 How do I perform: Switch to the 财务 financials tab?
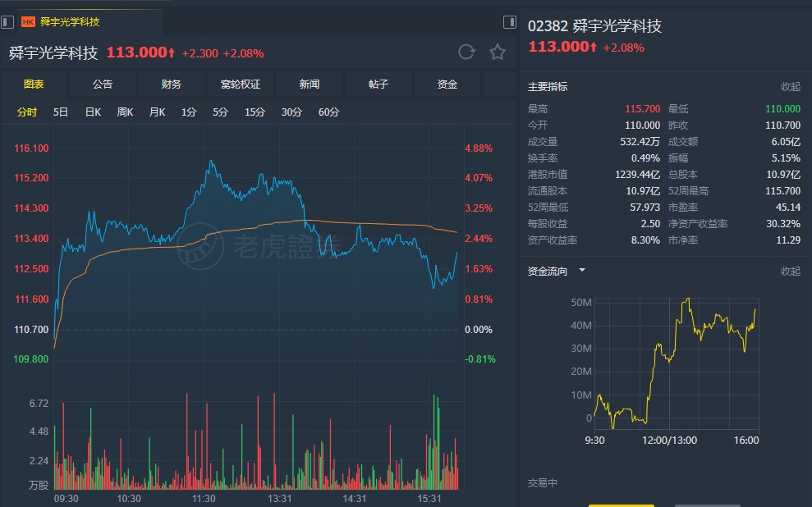172,84
